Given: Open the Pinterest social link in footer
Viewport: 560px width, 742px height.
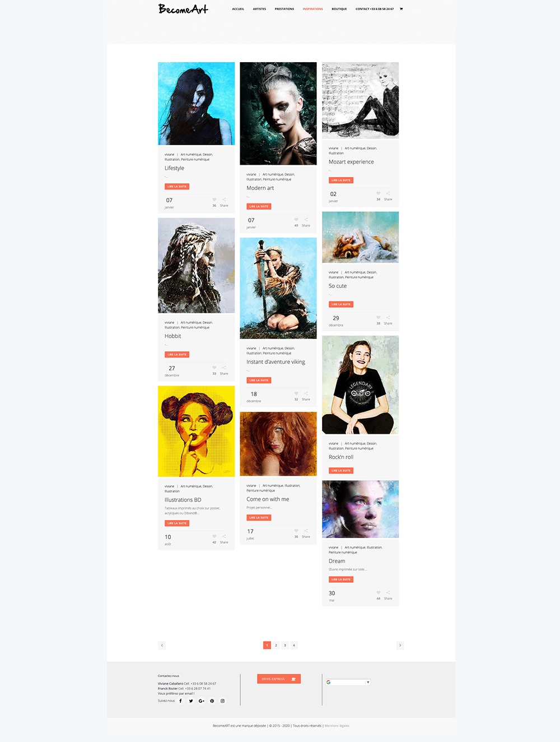Looking at the screenshot, I should [212, 701].
